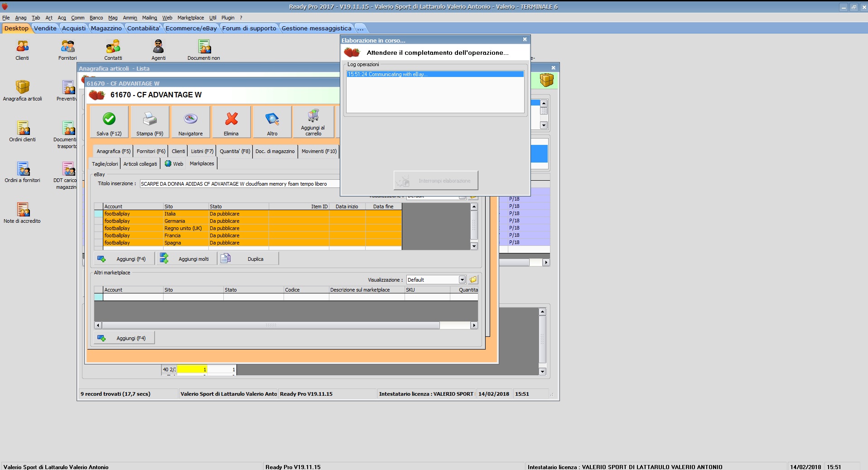Open the Anagrafica articoli desktop icon
868x470 pixels.
pos(22,91)
